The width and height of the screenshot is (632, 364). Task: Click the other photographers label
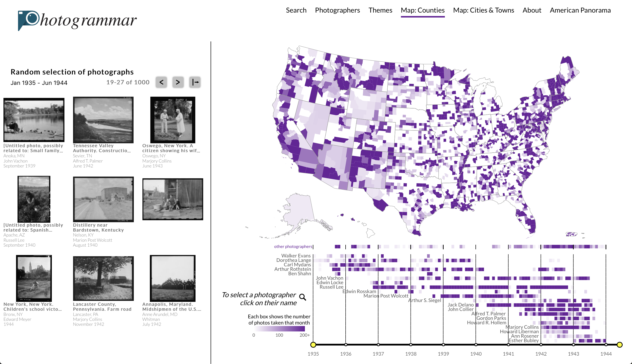(x=293, y=247)
